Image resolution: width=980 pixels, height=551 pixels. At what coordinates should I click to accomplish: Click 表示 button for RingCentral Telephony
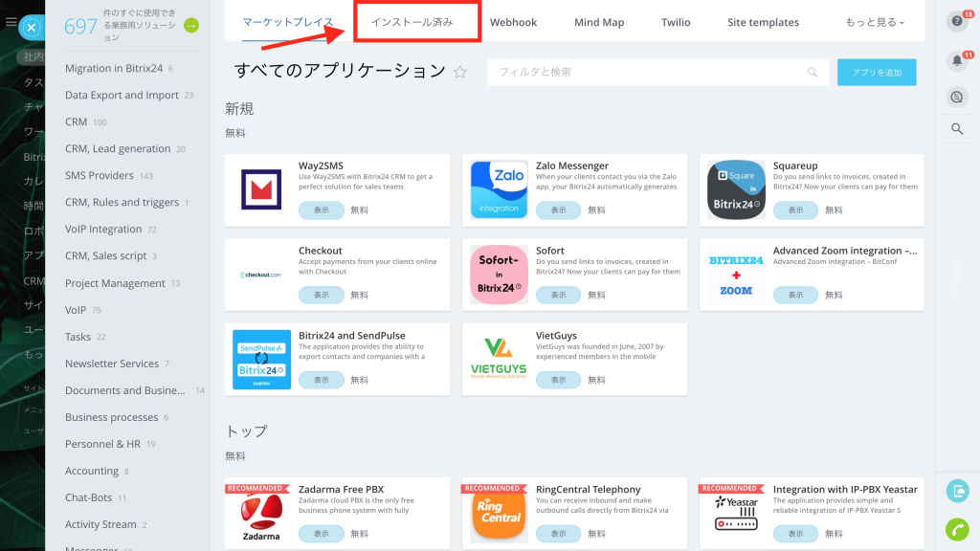click(558, 534)
